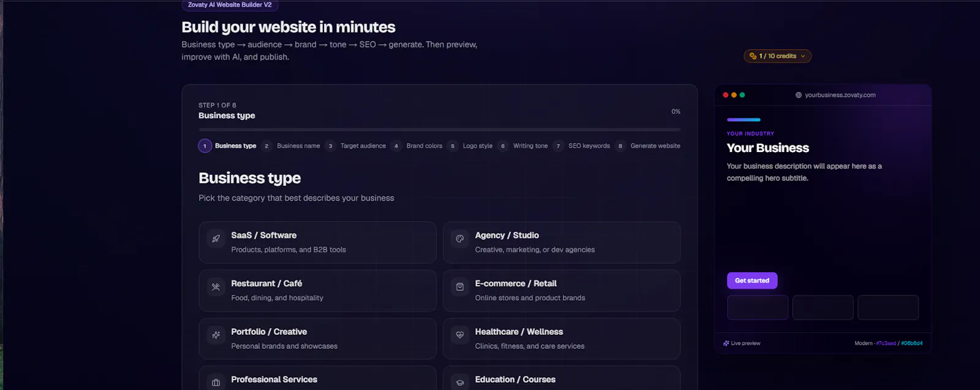980x390 pixels.
Task: Click Get started button in preview
Action: tap(752, 281)
